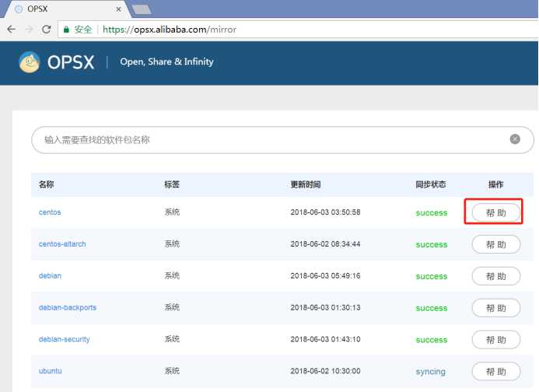Click the 系统 tag in debian-backports row
The height and width of the screenshot is (392, 539).
(x=172, y=307)
